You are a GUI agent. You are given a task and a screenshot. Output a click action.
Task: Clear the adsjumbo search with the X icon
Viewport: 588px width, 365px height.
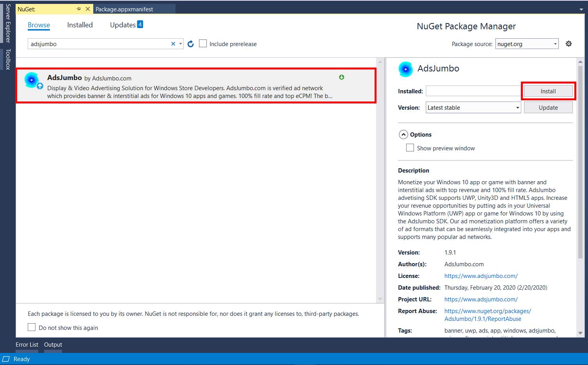pyautogui.click(x=173, y=44)
